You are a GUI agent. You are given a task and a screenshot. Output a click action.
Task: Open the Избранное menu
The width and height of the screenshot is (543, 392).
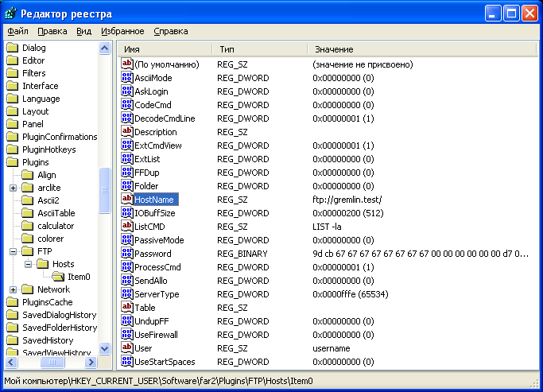pos(122,31)
